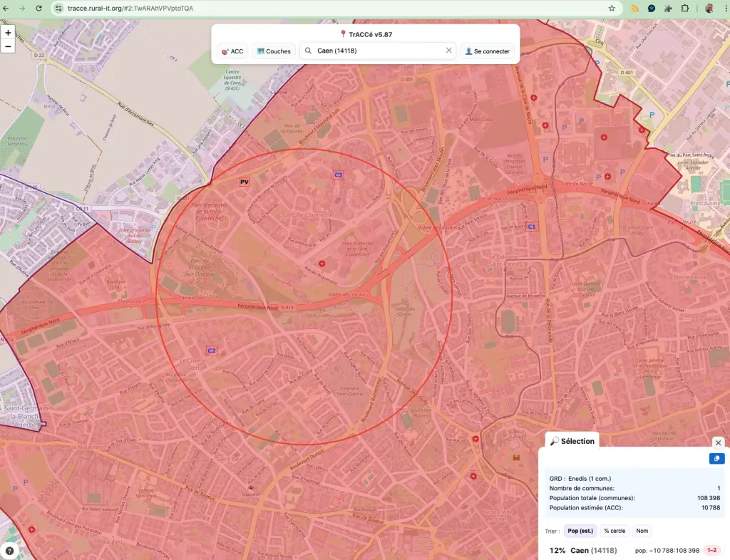
Task: Click the red pin icon beside TrACCé v5.87
Action: pos(344,33)
